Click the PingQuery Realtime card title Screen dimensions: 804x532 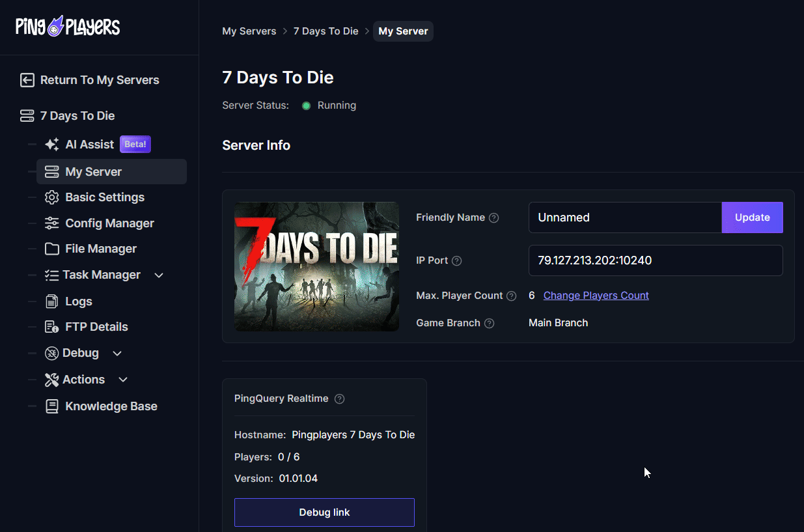tap(281, 399)
